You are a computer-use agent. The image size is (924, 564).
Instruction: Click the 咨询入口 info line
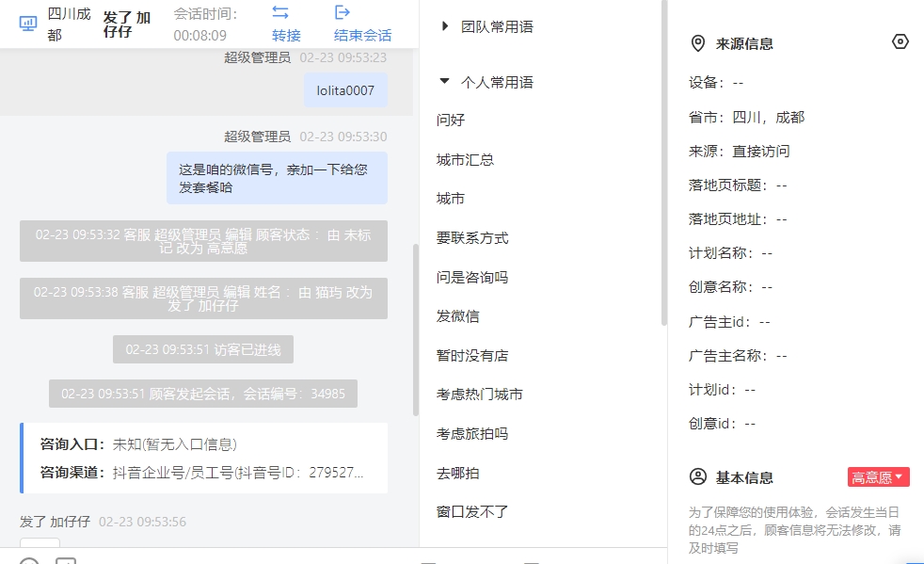pyautogui.click(x=138, y=444)
